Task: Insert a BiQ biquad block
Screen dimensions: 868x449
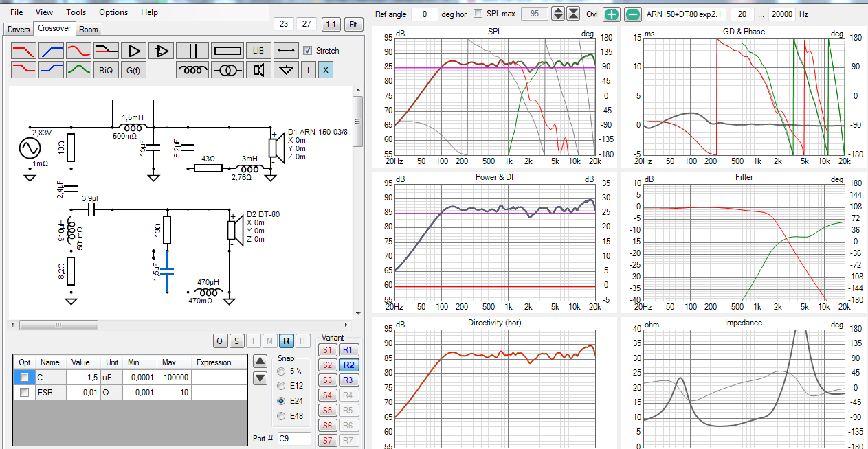Action: click(106, 69)
